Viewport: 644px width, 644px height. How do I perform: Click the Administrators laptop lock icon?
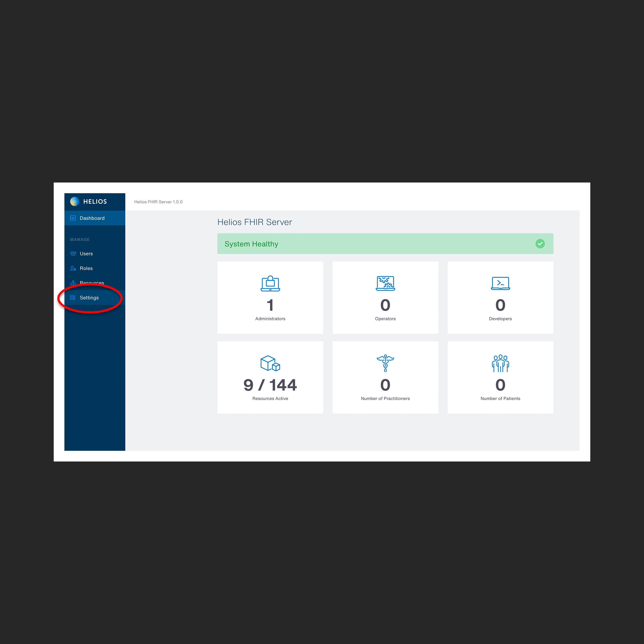tap(270, 284)
